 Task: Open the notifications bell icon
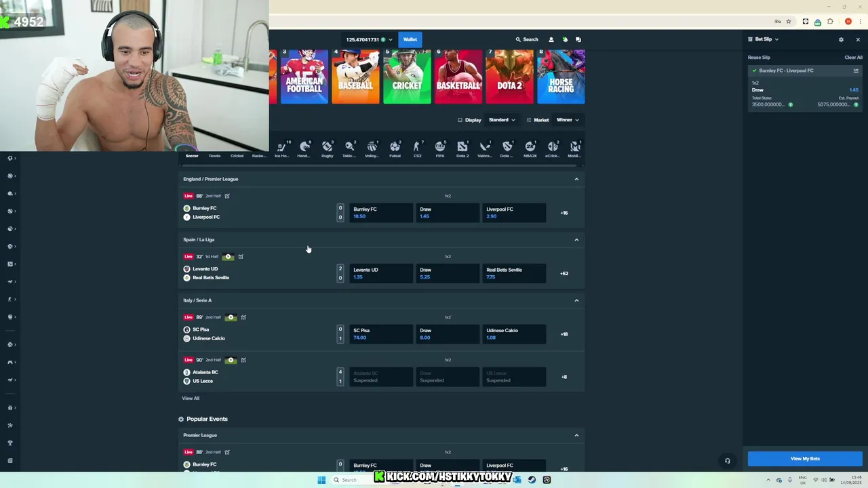(565, 39)
